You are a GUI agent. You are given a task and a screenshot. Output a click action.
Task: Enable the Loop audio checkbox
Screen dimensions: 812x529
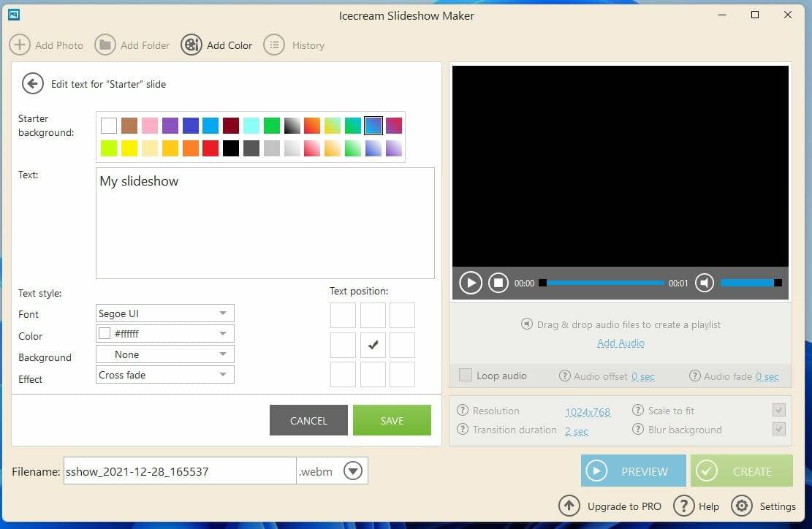[x=465, y=376]
